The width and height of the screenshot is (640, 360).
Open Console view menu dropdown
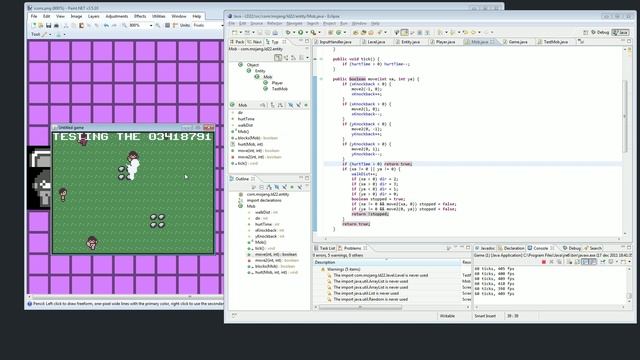[x=629, y=262]
